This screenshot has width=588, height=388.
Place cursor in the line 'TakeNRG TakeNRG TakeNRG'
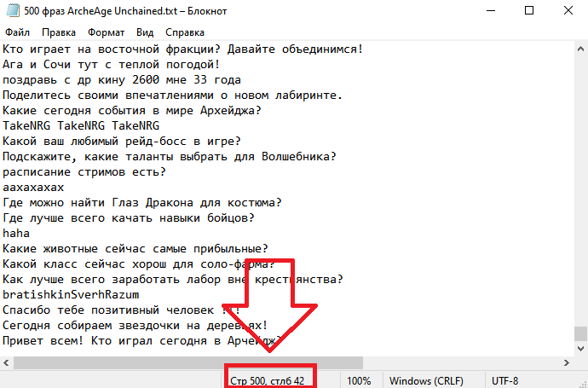coord(81,125)
